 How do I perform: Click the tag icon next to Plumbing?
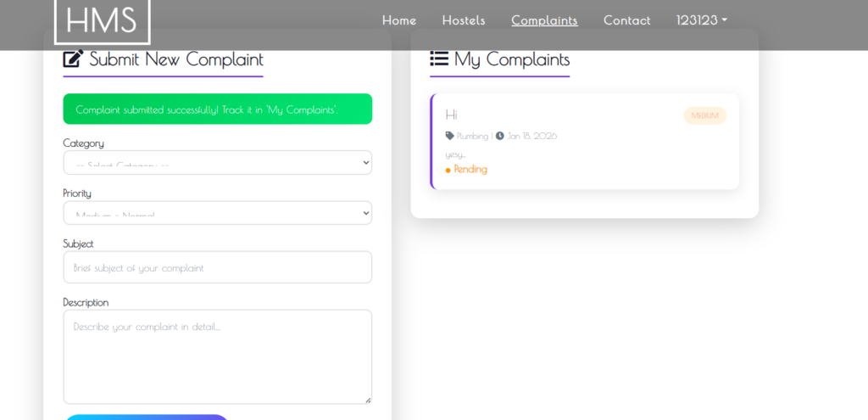pyautogui.click(x=449, y=136)
